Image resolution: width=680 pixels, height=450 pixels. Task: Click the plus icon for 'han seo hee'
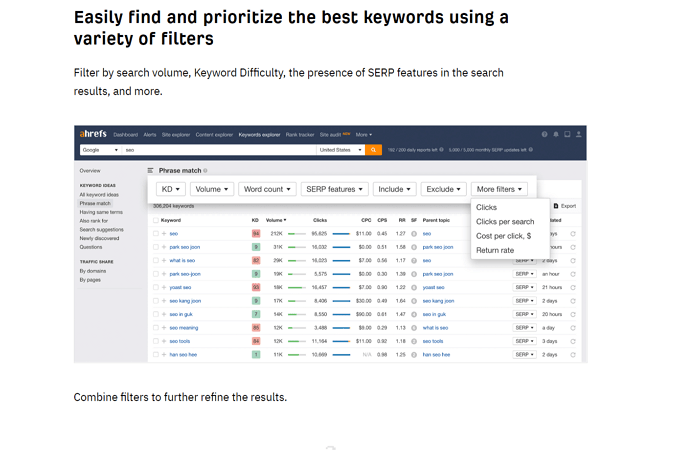pos(164,355)
